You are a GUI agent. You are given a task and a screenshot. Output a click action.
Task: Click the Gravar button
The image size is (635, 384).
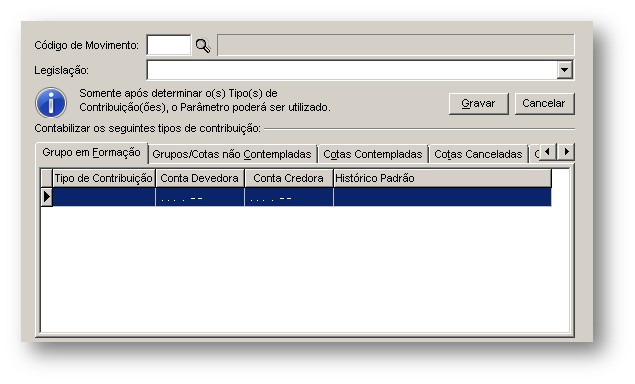(x=478, y=104)
